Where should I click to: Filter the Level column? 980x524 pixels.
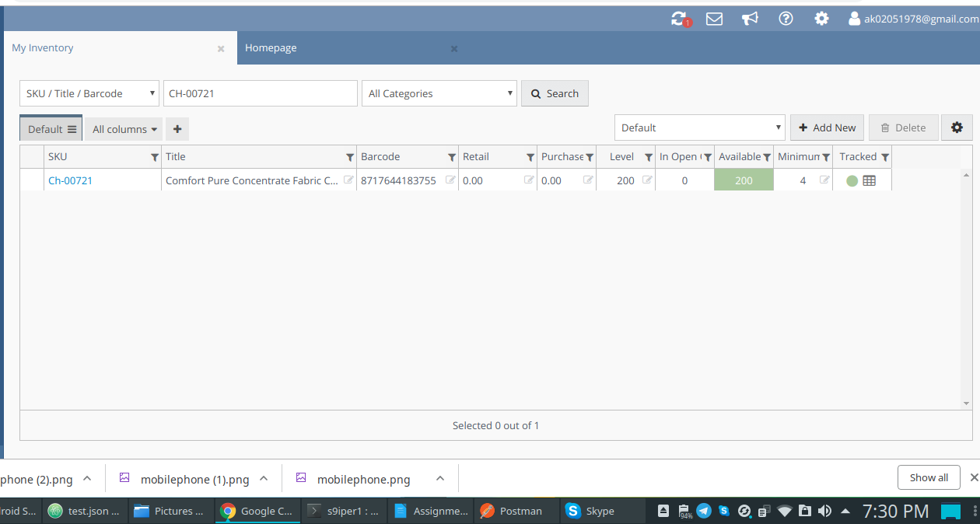649,157
